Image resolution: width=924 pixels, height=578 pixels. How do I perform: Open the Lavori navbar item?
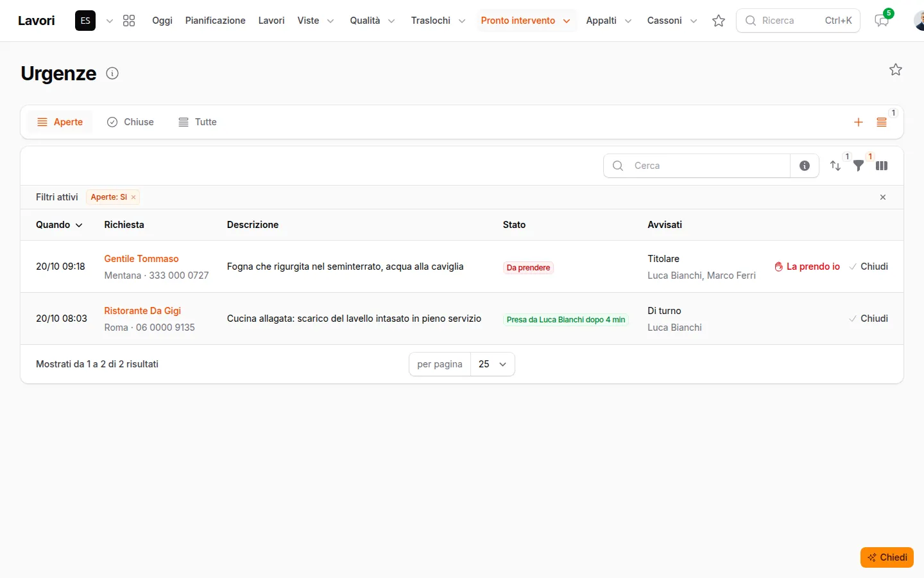coord(271,21)
